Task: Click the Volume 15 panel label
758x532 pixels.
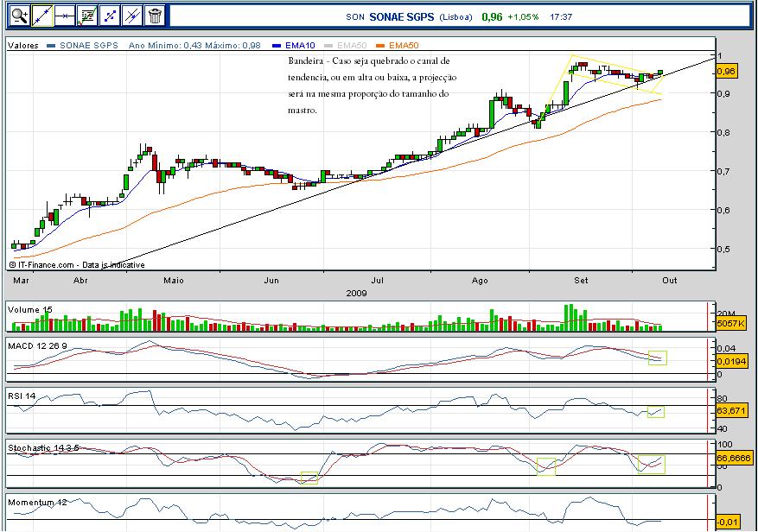Action: pyautogui.click(x=30, y=310)
